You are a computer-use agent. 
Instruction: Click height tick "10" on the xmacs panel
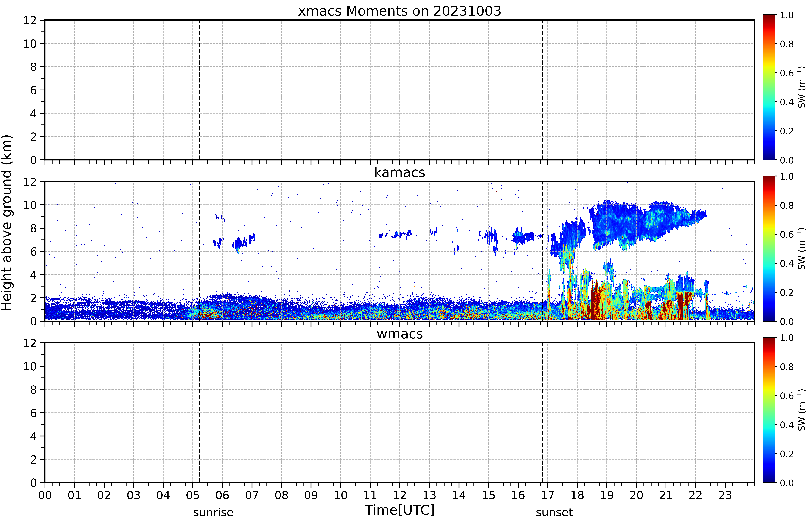pos(30,44)
